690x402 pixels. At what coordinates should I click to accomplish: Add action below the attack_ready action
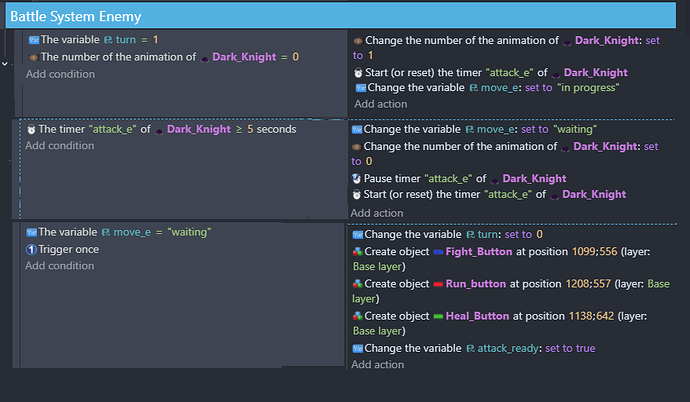[378, 364]
